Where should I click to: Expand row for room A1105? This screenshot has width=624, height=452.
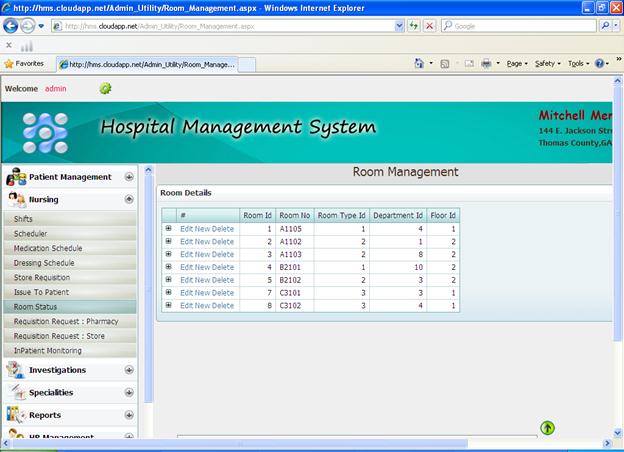point(168,228)
